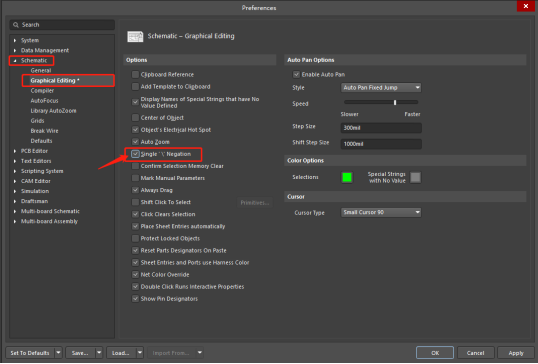The image size is (538, 364).
Task: Open the Save button dropdown arrow
Action: point(99,353)
